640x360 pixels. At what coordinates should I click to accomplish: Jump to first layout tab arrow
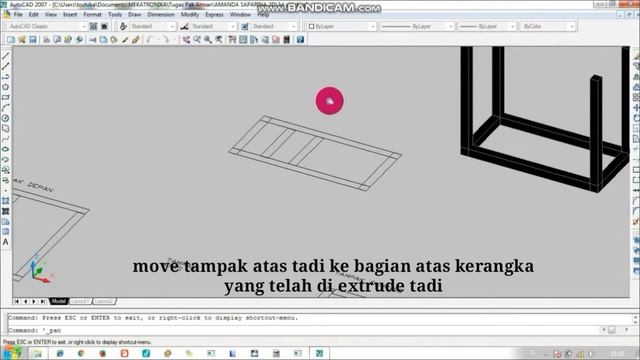coord(16,301)
